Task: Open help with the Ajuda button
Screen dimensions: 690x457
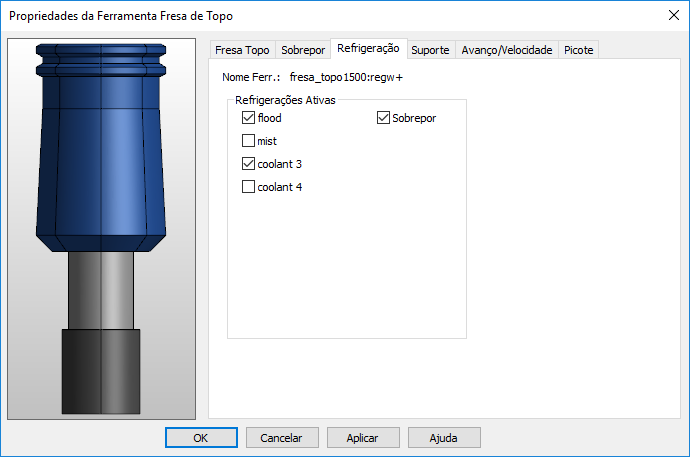Action: (x=444, y=438)
